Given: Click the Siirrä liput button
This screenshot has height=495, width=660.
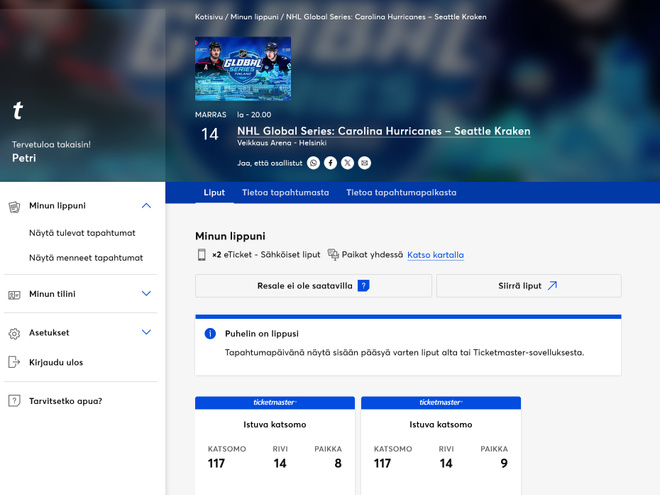Looking at the screenshot, I should click(529, 286).
